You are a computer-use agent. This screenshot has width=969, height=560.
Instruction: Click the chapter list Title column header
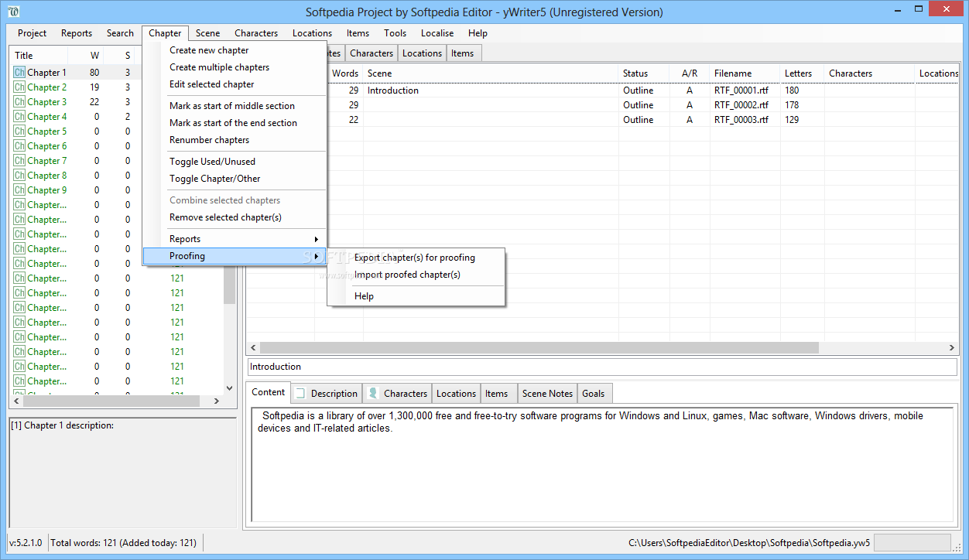coord(39,56)
